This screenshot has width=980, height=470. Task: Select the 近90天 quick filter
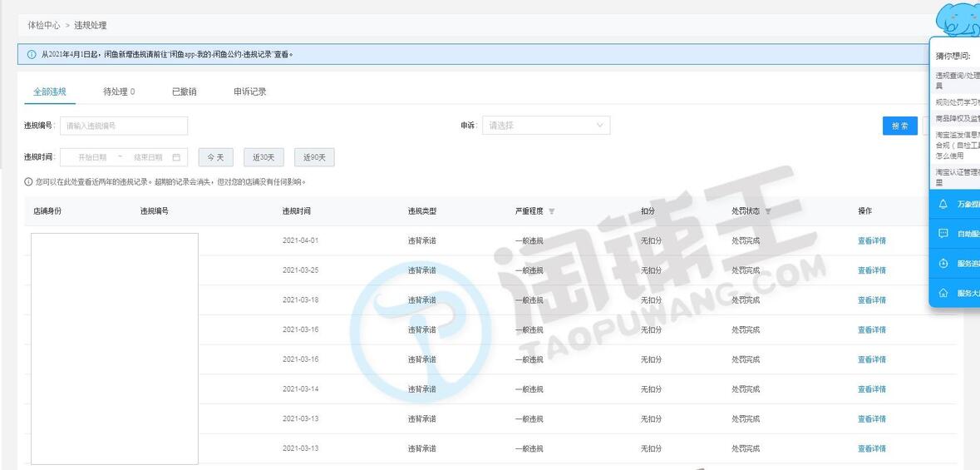[314, 157]
